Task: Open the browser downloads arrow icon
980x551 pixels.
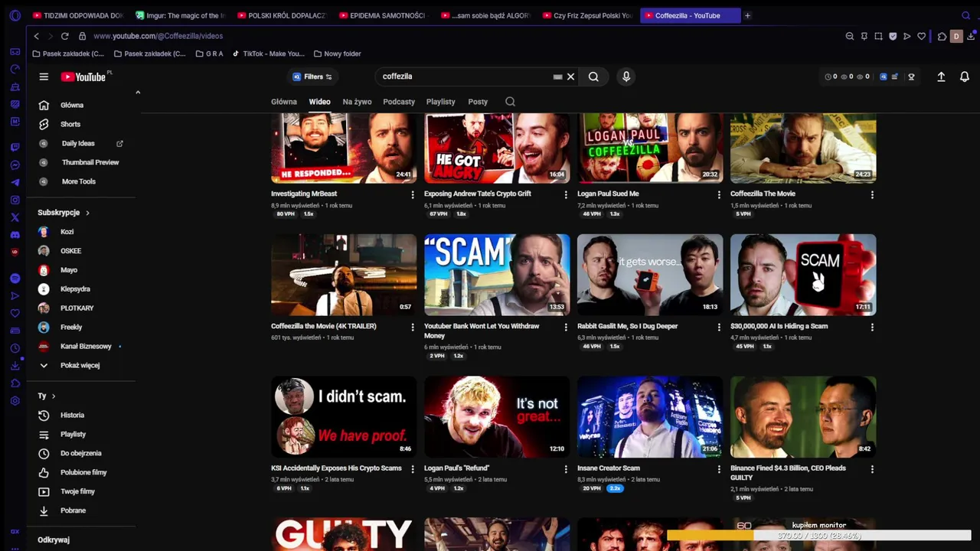Action: [x=972, y=36]
